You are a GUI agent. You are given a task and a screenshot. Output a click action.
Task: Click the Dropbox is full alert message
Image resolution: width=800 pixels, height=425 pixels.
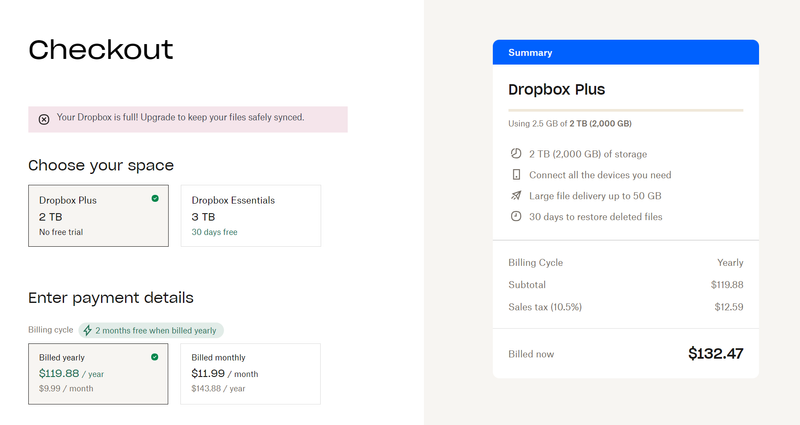point(180,118)
